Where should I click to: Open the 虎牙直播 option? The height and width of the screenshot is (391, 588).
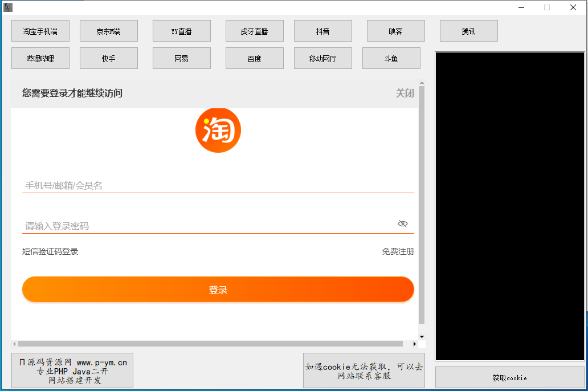point(255,31)
